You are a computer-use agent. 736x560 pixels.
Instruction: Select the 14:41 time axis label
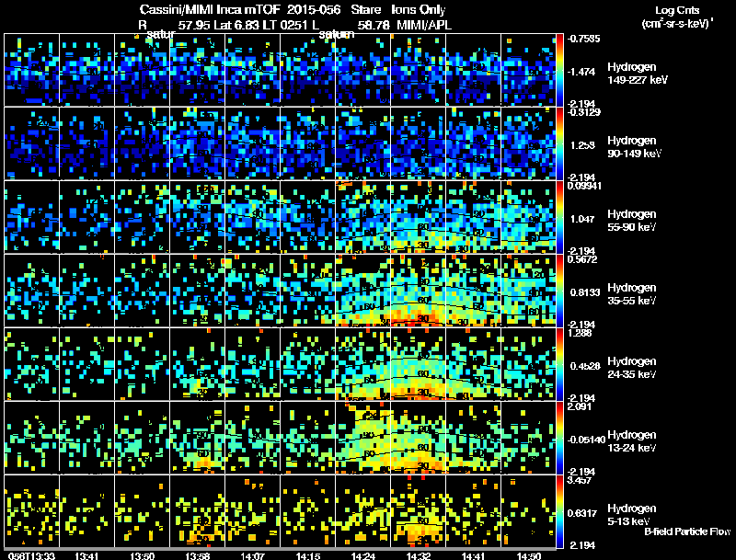point(473,555)
